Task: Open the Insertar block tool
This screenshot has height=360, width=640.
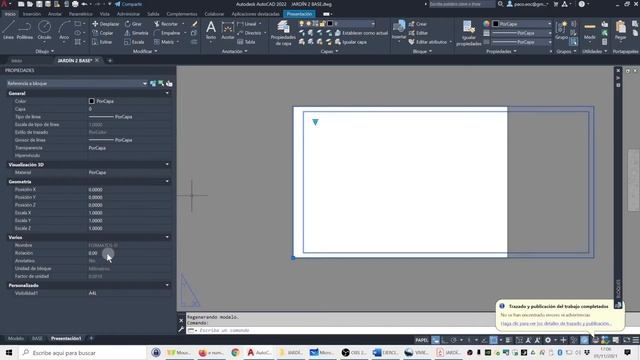Action: (x=399, y=31)
